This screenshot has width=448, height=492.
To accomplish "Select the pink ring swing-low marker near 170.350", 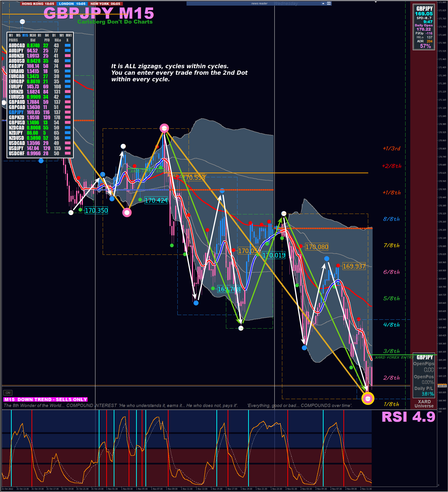I will pyautogui.click(x=127, y=212).
